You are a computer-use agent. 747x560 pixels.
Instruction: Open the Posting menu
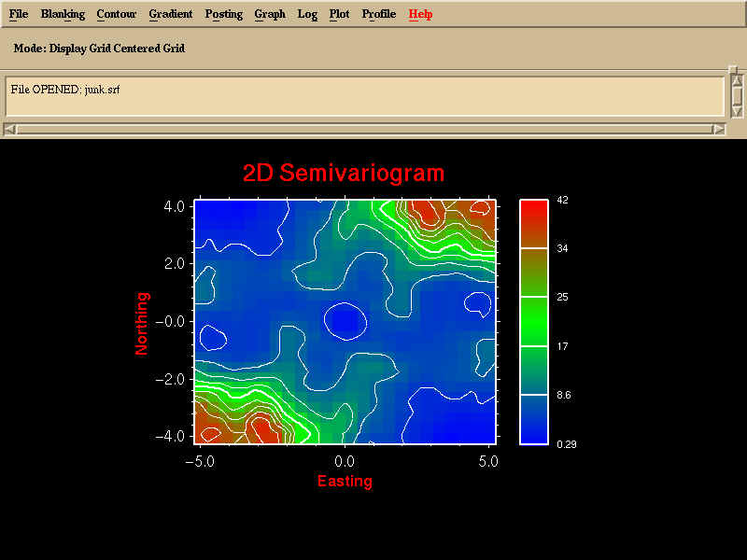[x=224, y=14]
